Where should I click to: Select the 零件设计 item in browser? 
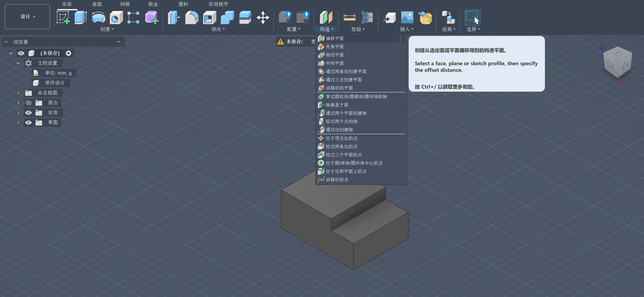point(54,83)
